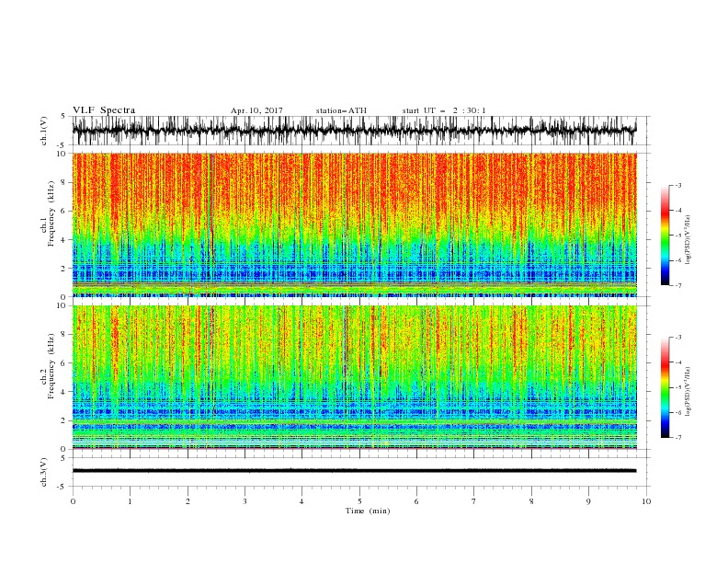Viewport: 728px width, 563px height.
Task: Click the lower colorbar "log(PSD)(V²/Hz)" label
Action: point(688,391)
